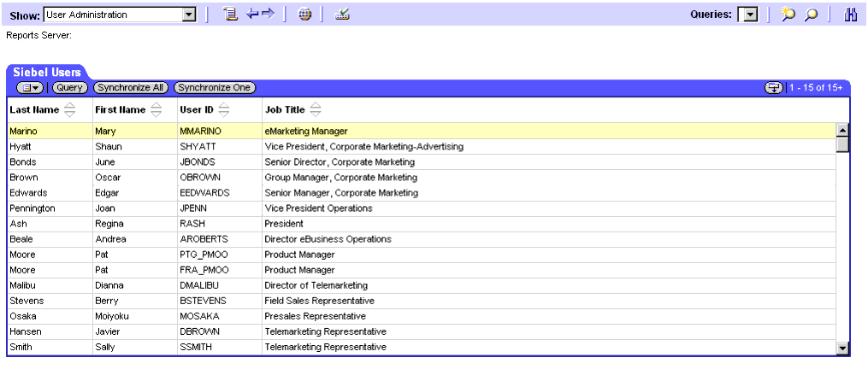Click Moiyoku first name cell

click(112, 317)
